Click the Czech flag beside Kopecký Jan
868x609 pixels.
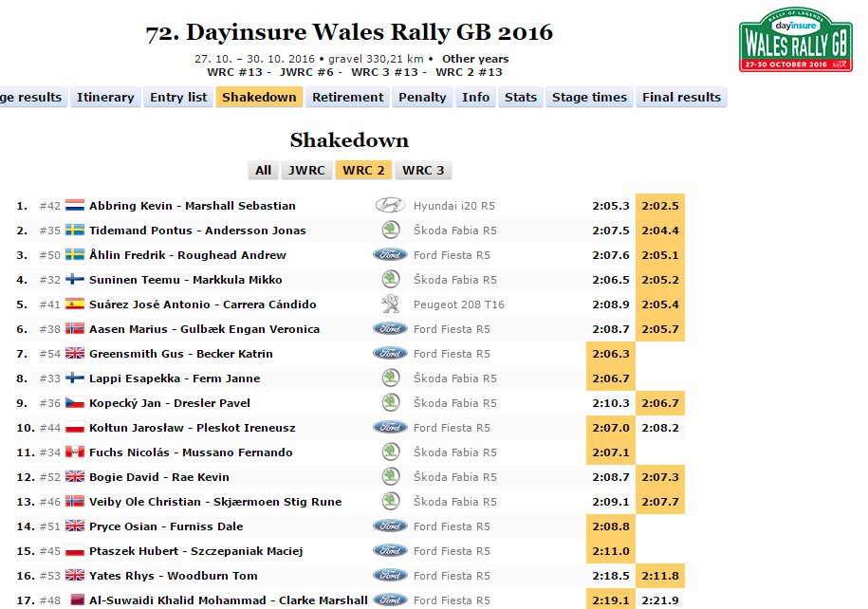75,403
